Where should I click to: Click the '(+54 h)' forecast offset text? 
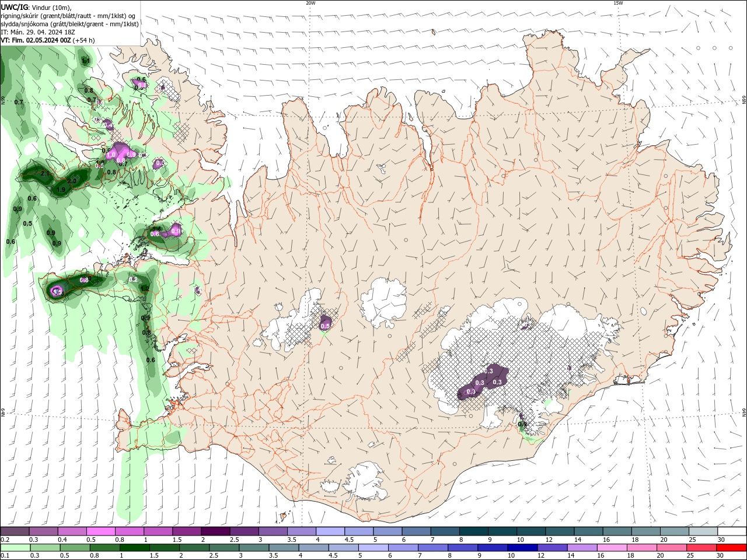coord(84,40)
